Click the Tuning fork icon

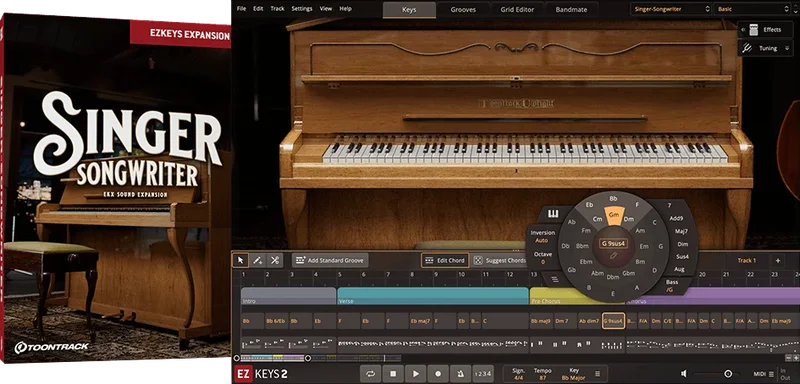click(746, 48)
